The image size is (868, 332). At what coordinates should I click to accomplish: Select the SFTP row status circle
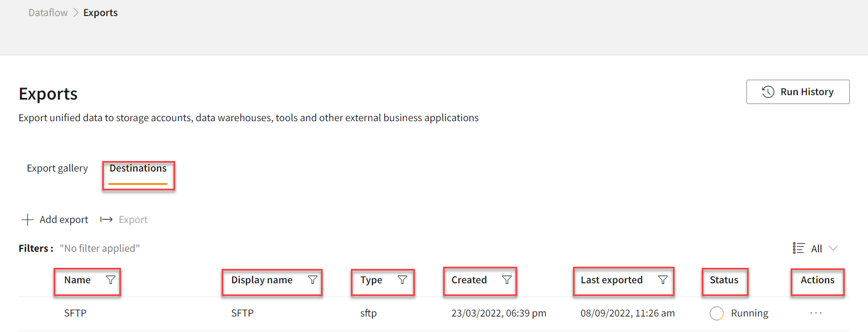717,313
